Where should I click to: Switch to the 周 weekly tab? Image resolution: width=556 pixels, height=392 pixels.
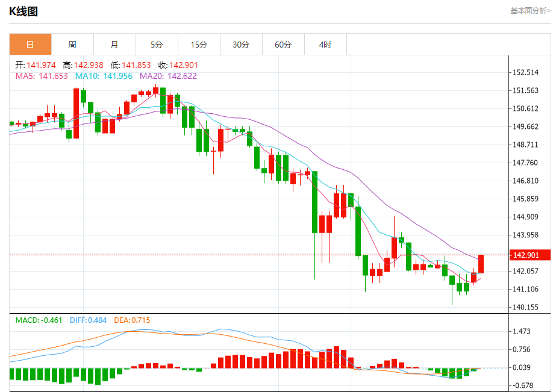click(x=72, y=45)
